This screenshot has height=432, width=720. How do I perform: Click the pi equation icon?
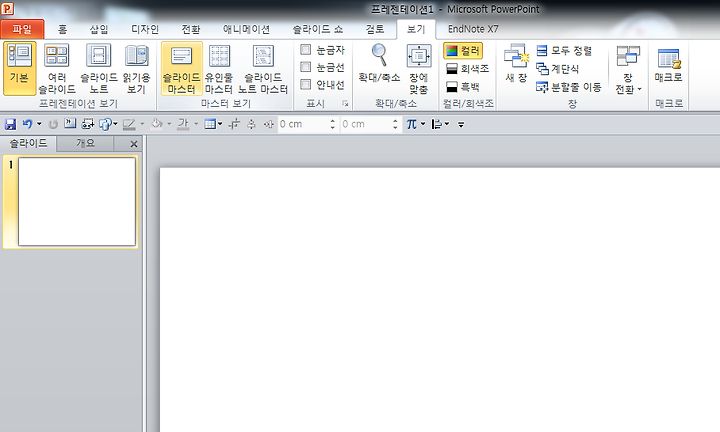[411, 124]
